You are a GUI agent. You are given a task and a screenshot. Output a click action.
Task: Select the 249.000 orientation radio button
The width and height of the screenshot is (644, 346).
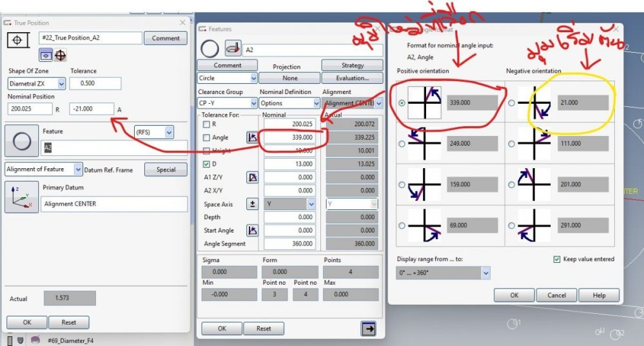[x=402, y=144]
